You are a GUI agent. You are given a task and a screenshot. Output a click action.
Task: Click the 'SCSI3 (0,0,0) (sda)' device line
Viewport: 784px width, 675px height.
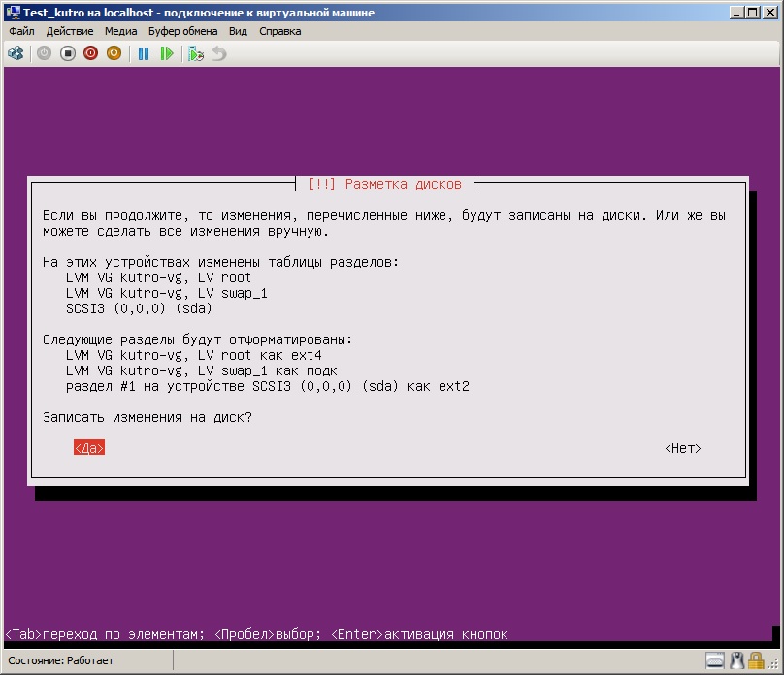(139, 308)
